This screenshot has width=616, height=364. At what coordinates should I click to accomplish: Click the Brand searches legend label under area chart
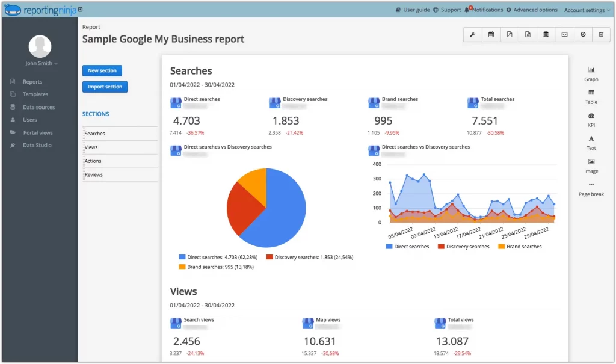tap(524, 247)
